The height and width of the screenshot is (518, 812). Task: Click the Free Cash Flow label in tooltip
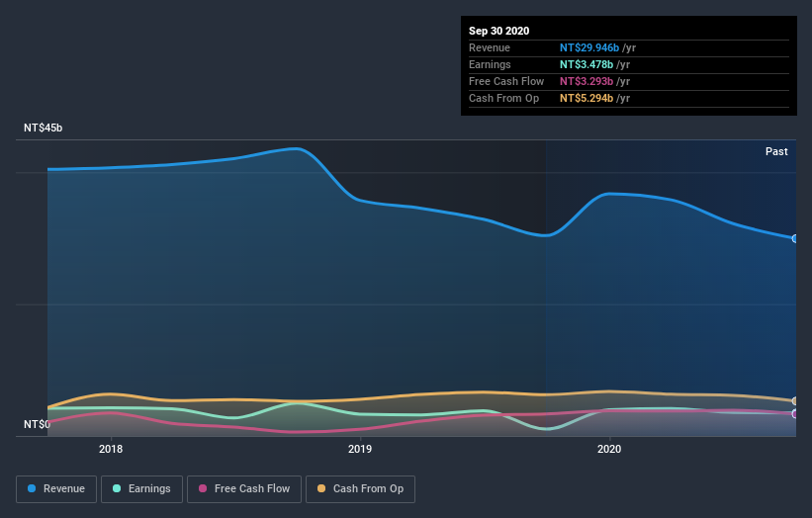(506, 81)
